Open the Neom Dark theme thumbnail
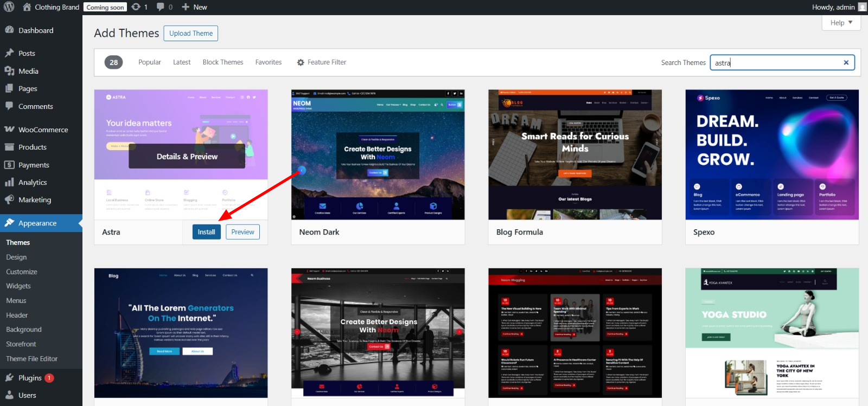 click(378, 154)
